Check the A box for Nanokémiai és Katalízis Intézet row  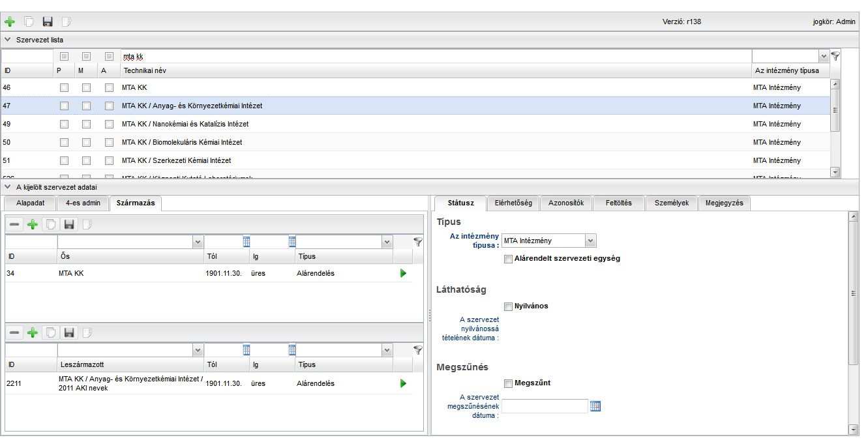click(109, 124)
